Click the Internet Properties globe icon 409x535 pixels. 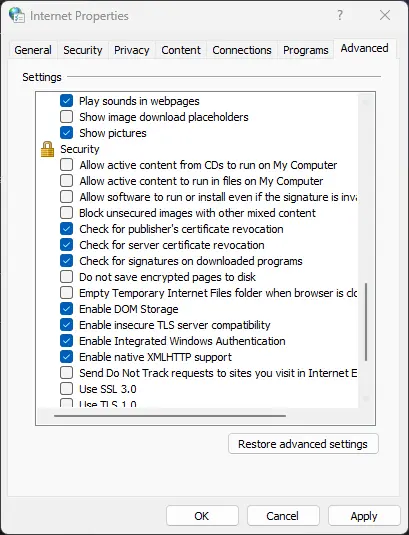coord(17,16)
